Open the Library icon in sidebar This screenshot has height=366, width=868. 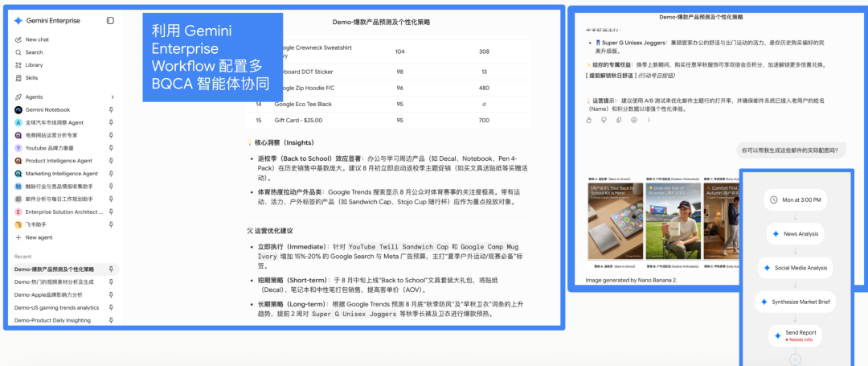(18, 65)
